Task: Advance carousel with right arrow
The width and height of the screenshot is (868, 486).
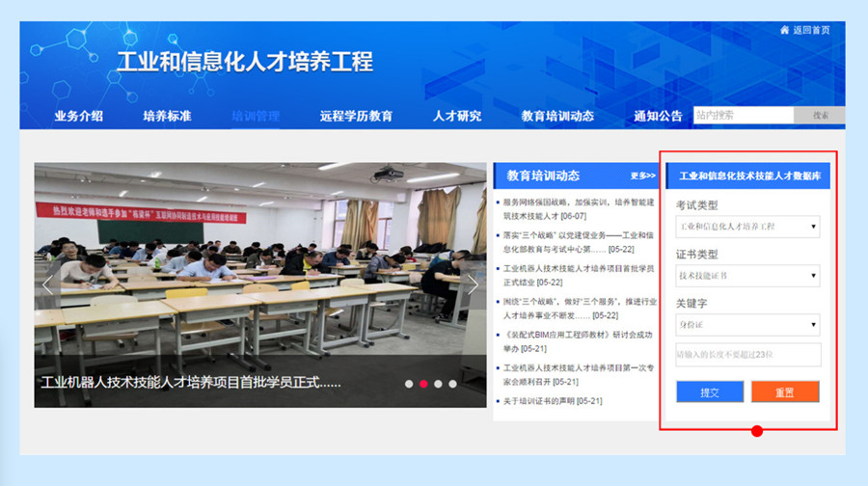Action: (473, 284)
